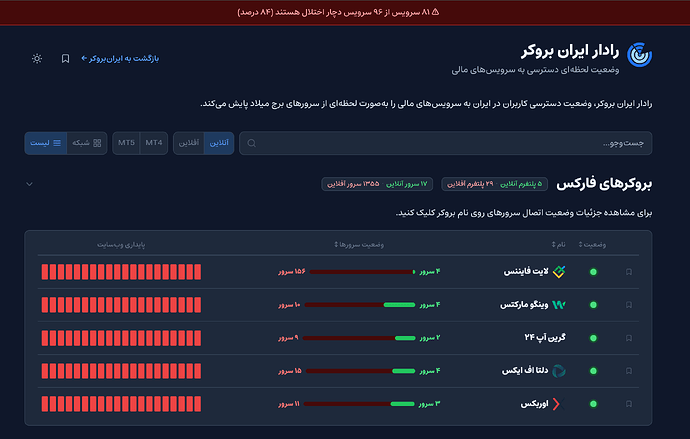Follow the بازگشت به ایران‌بروکر link
690x439 pixels.
tap(120, 59)
